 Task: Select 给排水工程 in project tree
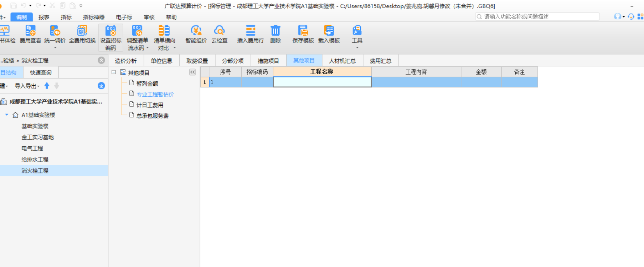(35, 159)
